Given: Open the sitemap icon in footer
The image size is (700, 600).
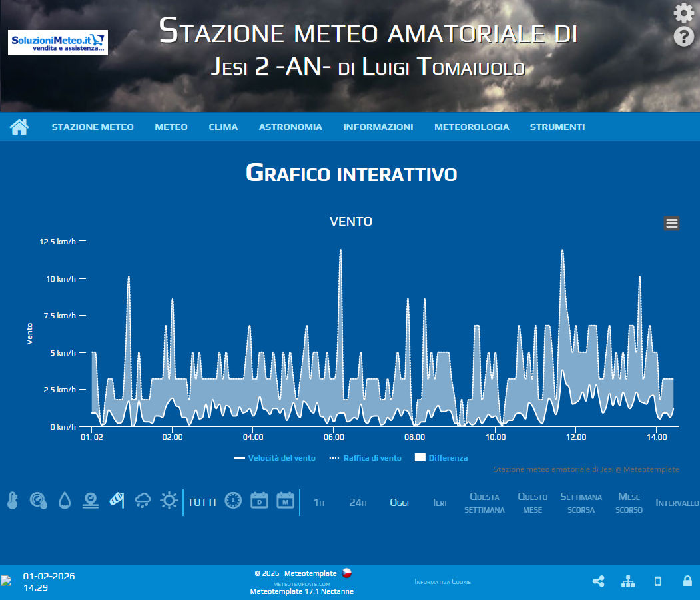Looking at the screenshot, I should (x=628, y=581).
